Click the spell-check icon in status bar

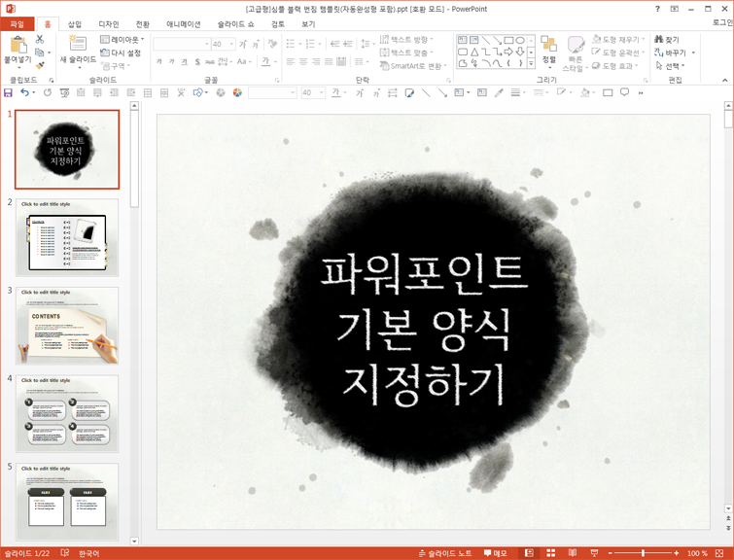pos(65,553)
